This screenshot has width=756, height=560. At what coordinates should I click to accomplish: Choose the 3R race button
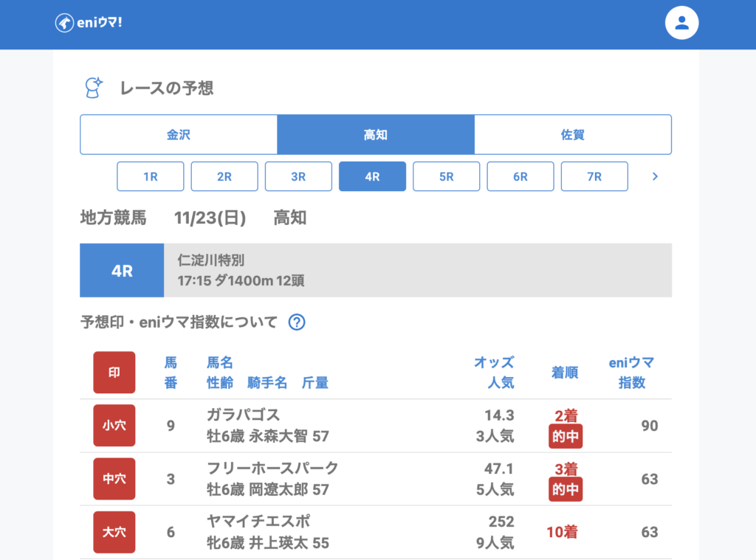pyautogui.click(x=298, y=177)
